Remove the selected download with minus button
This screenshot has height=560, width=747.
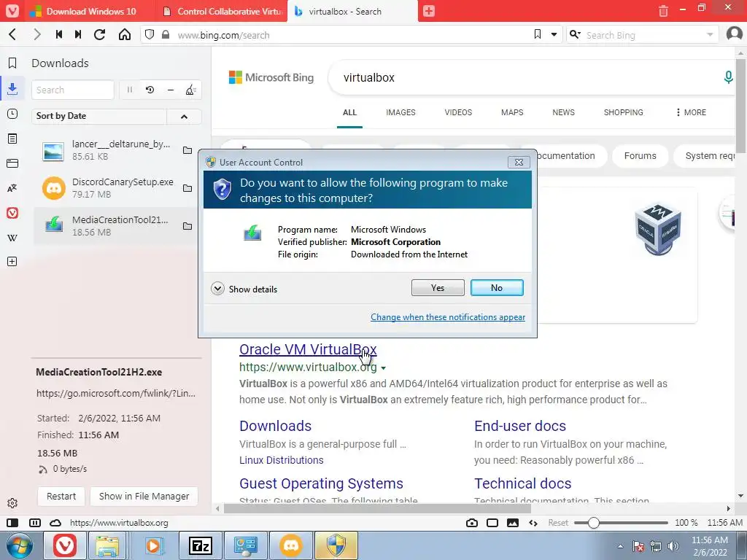pyautogui.click(x=171, y=90)
